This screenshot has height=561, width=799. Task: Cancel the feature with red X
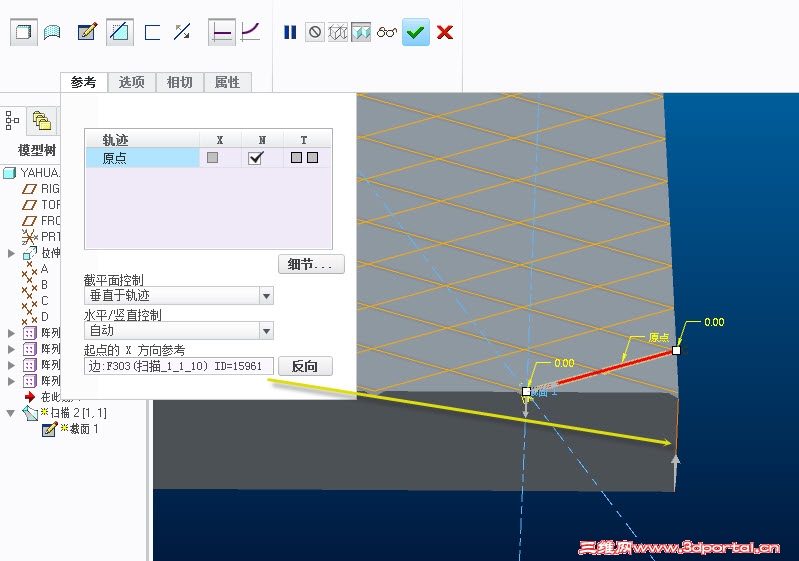tap(445, 32)
